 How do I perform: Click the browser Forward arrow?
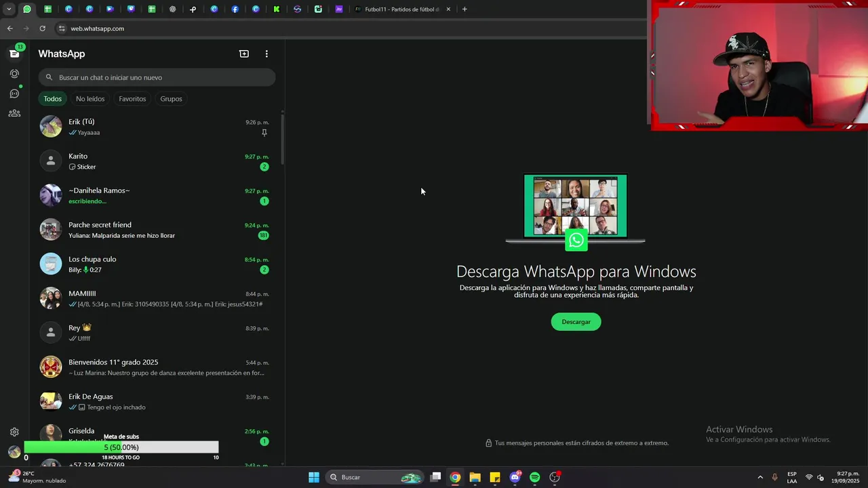point(26,28)
